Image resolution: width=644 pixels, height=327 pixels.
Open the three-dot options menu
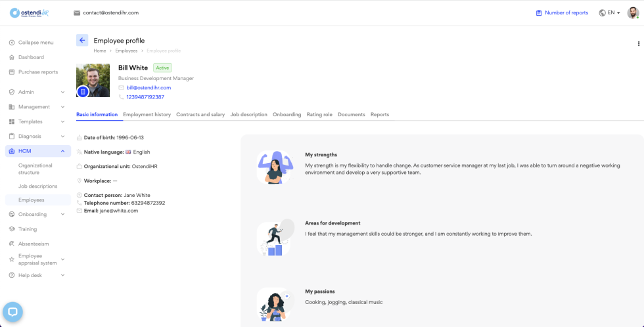coord(638,44)
